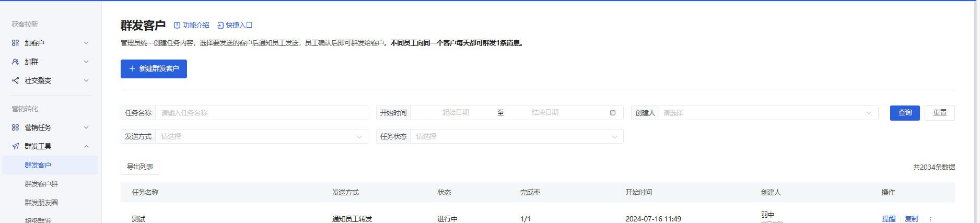Click the 完成率 column header
This screenshot has width=980, height=223.
pyautogui.click(x=530, y=193)
